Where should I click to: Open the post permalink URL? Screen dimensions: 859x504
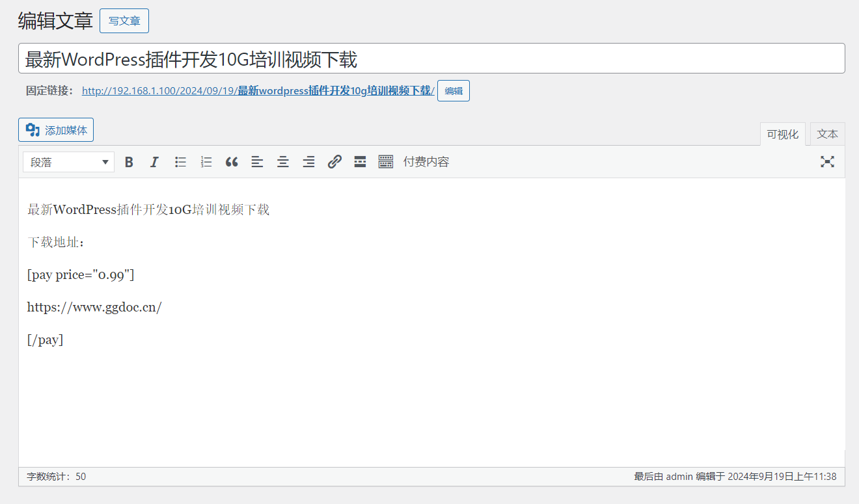tap(258, 91)
